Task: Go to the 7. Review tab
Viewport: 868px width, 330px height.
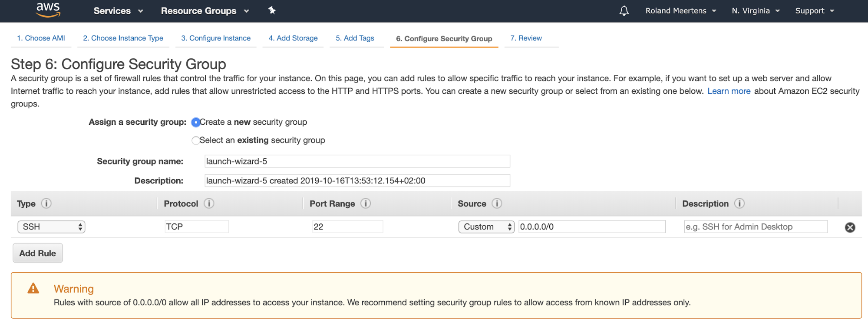Action: (526, 38)
